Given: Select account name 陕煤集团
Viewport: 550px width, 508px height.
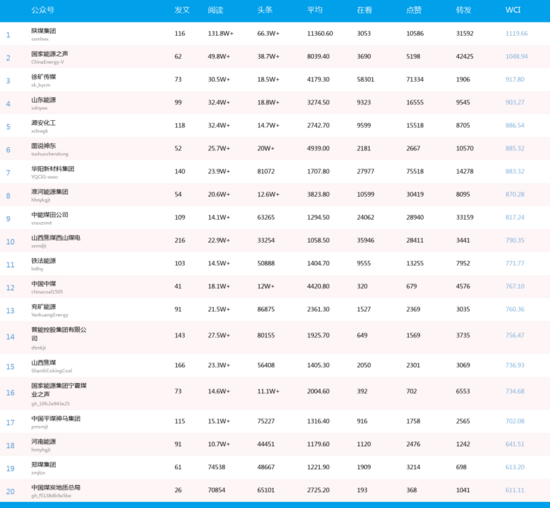Looking at the screenshot, I should [43, 31].
